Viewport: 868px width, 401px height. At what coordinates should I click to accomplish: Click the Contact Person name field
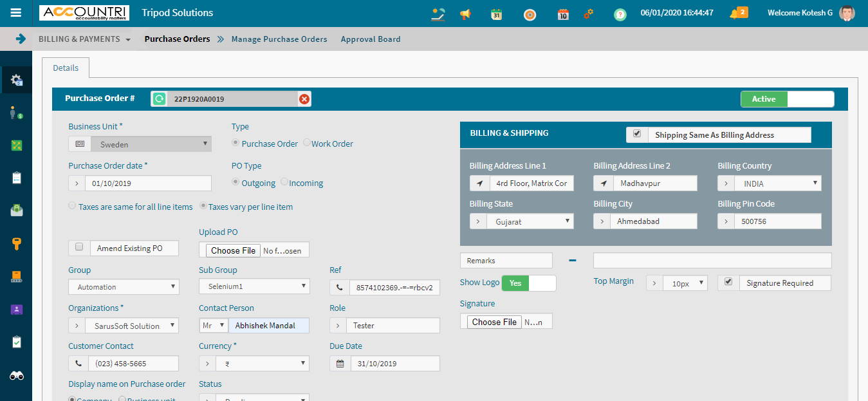click(269, 326)
